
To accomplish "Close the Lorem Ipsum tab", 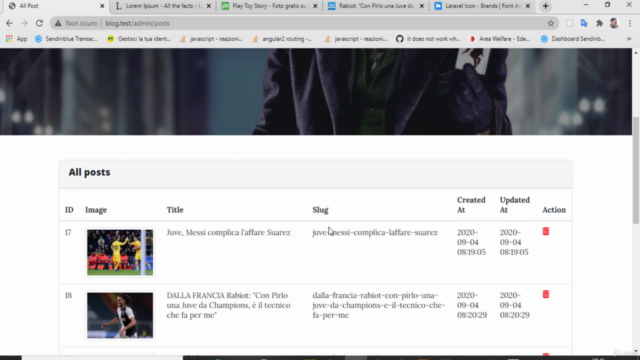I will pyautogui.click(x=209, y=6).
